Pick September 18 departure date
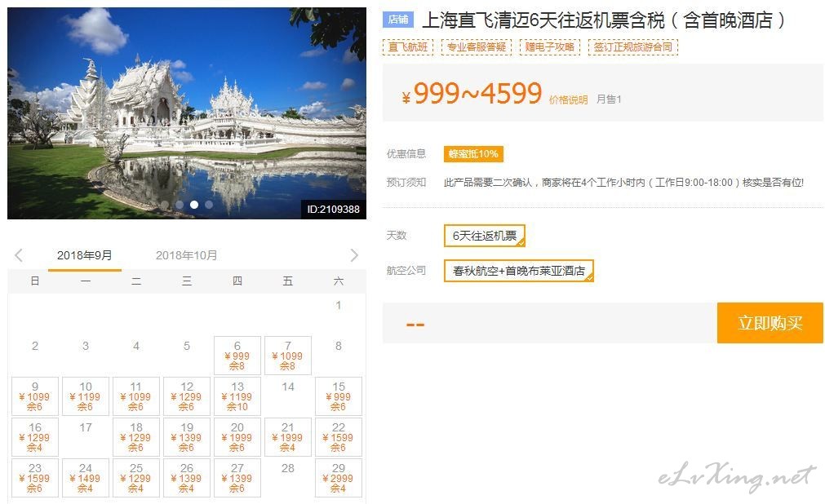The image size is (825, 504). pyautogui.click(x=135, y=437)
